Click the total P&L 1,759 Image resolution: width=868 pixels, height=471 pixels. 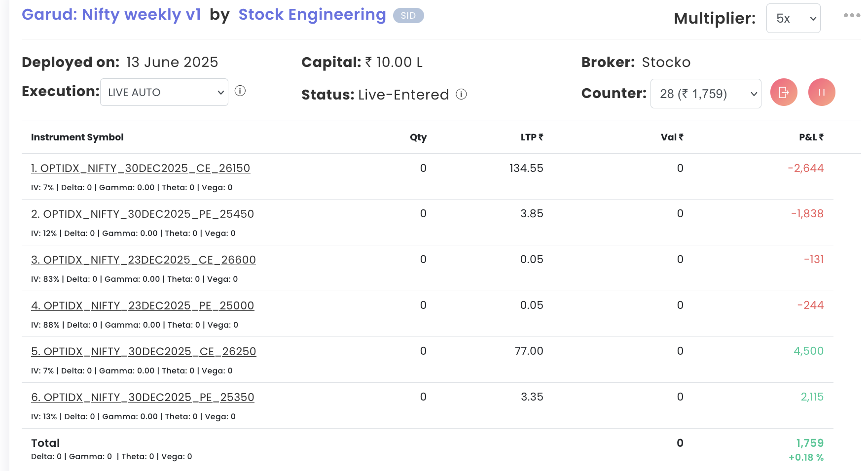pos(810,443)
